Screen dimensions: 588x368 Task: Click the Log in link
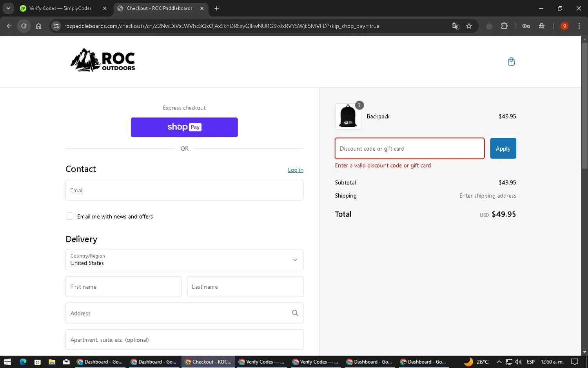296,170
